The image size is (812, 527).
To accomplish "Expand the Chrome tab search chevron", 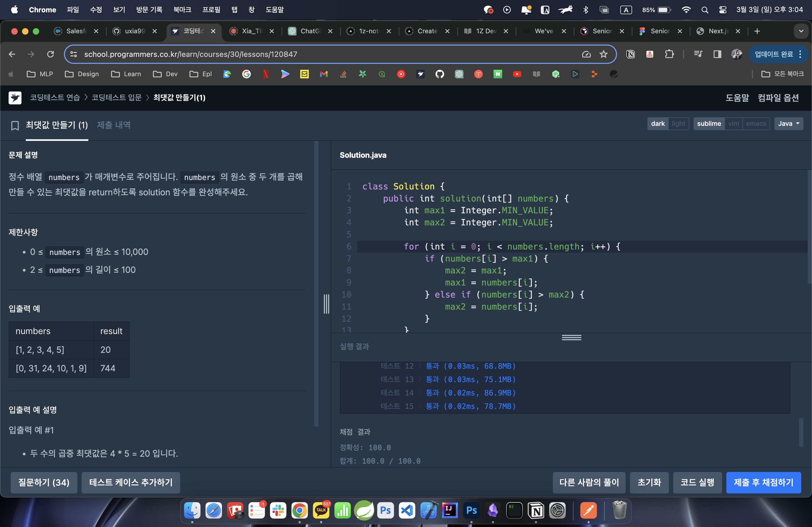I will pos(801,31).
